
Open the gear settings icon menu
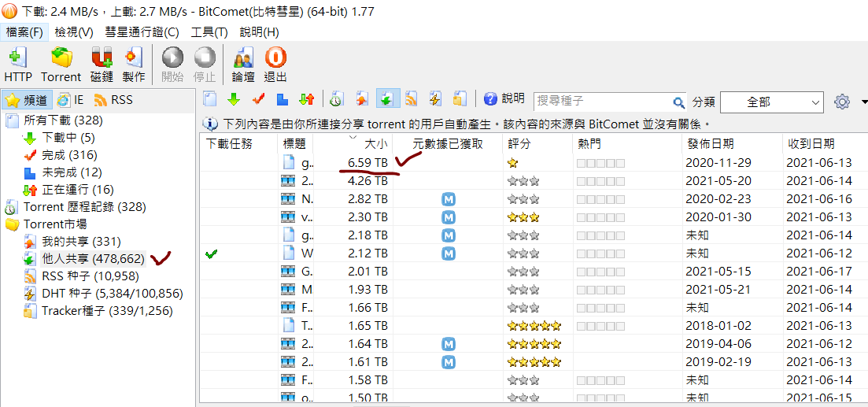coord(842,102)
